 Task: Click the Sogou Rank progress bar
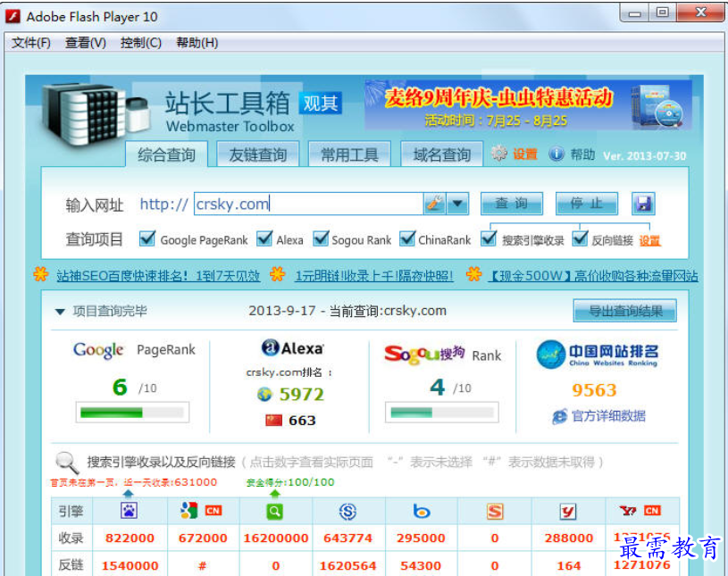tap(442, 413)
